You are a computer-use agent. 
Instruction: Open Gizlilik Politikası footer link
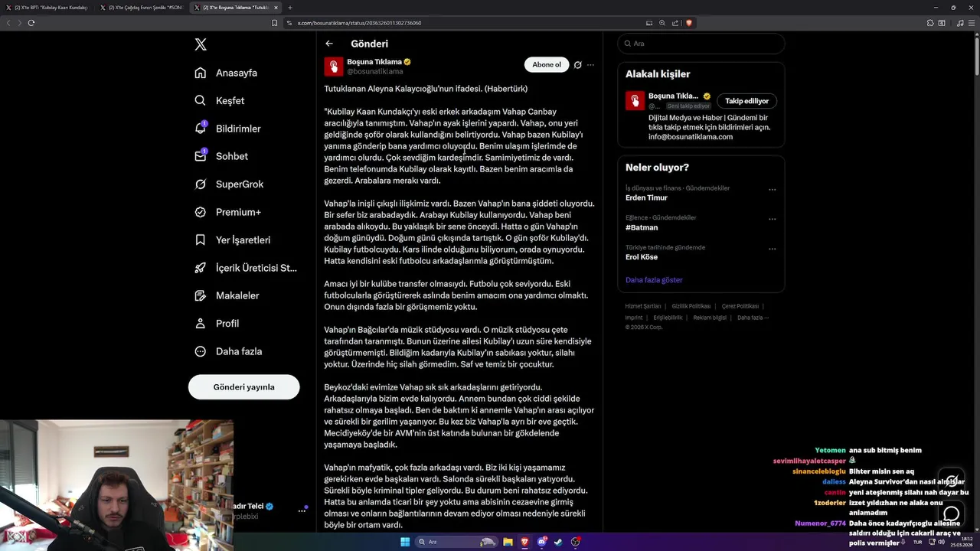691,306
